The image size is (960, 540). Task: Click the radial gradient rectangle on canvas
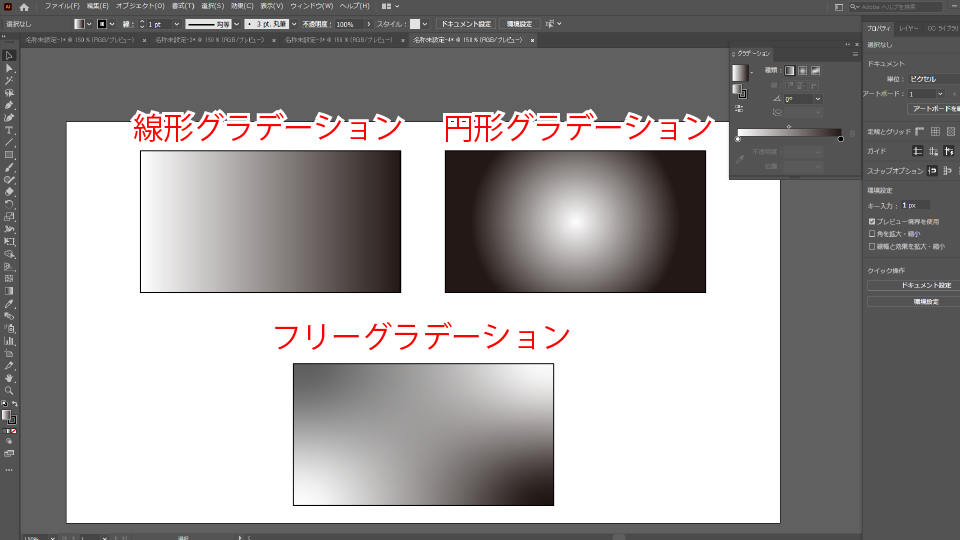point(576,222)
